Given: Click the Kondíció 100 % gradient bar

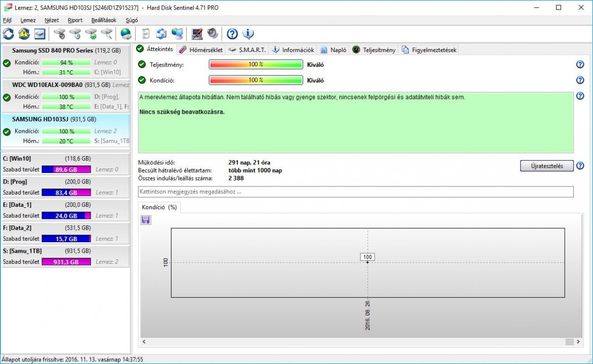Looking at the screenshot, I should (256, 80).
